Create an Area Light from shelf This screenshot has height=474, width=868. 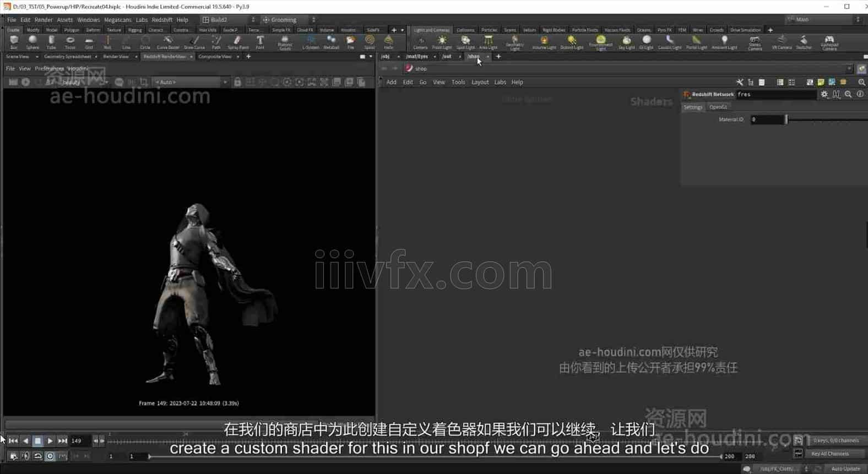(488, 42)
